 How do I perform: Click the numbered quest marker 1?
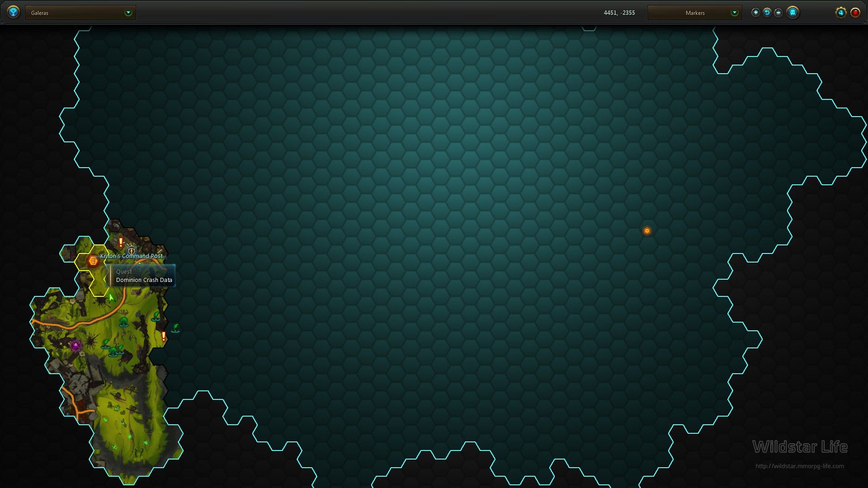pyautogui.click(x=93, y=261)
